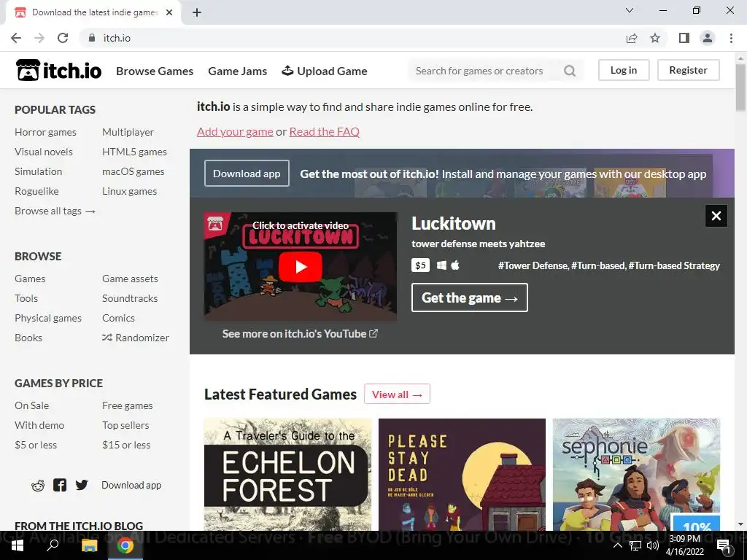Open the Chrome profile menu
The width and height of the screenshot is (747, 560).
(x=708, y=38)
